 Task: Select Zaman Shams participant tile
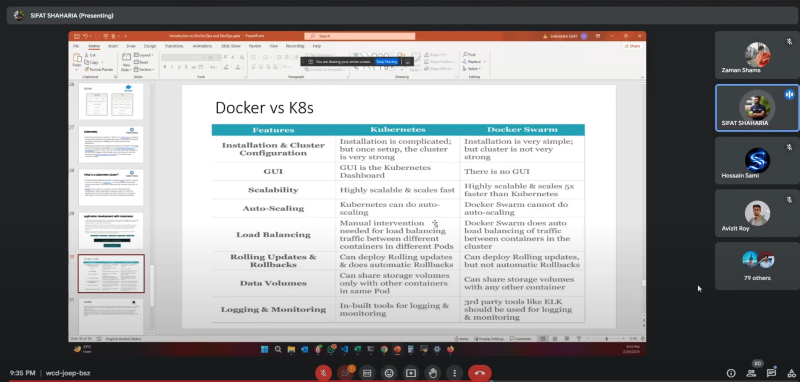coord(757,55)
